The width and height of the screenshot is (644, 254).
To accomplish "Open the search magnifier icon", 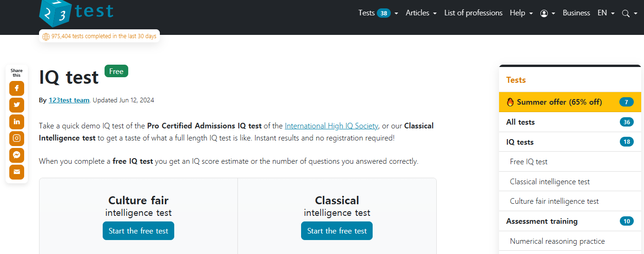I will (x=629, y=13).
